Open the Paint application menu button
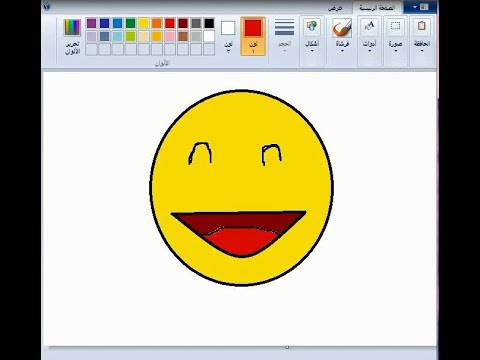This screenshot has height=360, width=480. tap(421, 7)
